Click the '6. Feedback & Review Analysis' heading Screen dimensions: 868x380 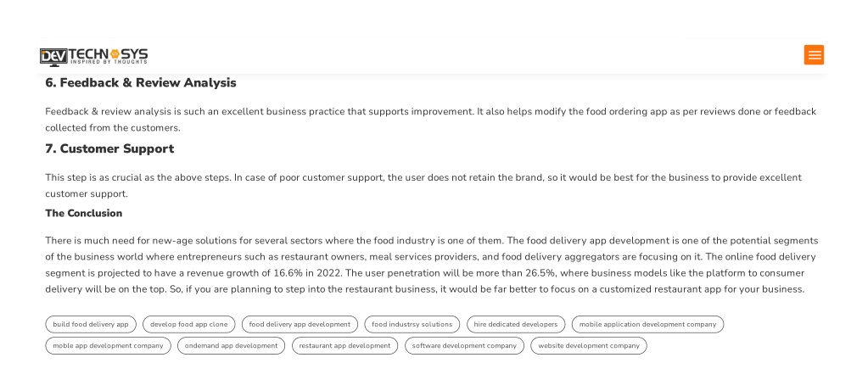tap(141, 83)
